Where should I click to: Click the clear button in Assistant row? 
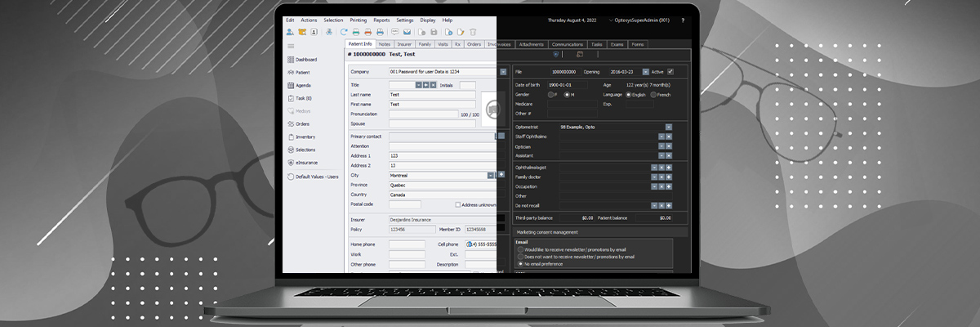(669, 155)
